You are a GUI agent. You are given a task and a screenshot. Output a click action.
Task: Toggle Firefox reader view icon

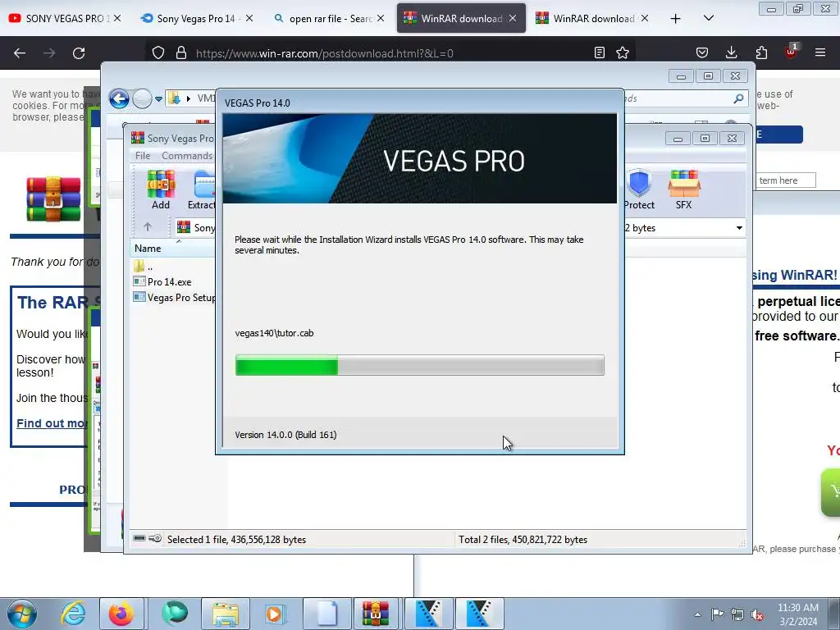(x=600, y=52)
